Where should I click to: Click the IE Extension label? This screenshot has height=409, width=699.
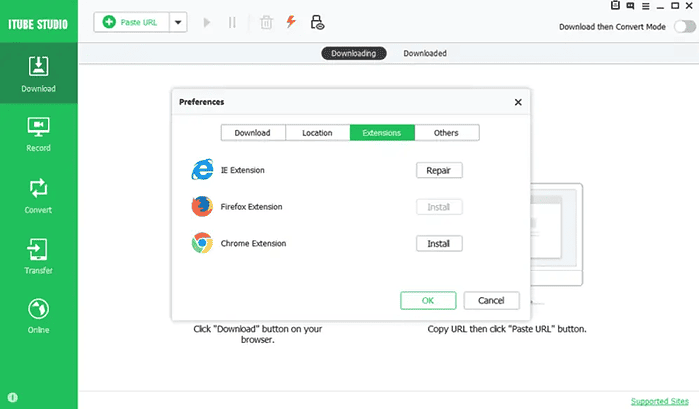(243, 170)
